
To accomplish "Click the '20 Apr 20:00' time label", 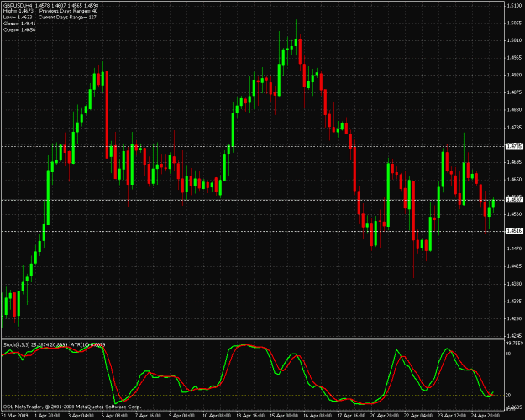I will pos(385,416).
